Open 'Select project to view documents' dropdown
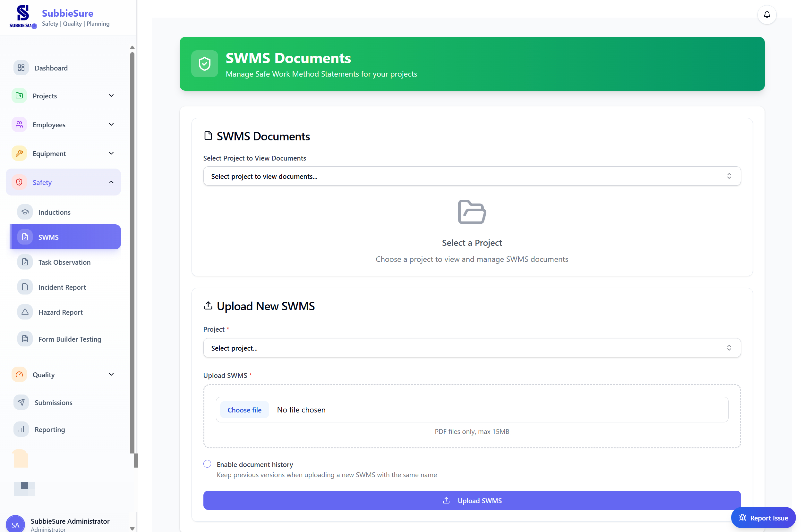This screenshot has width=803, height=532. (x=472, y=176)
